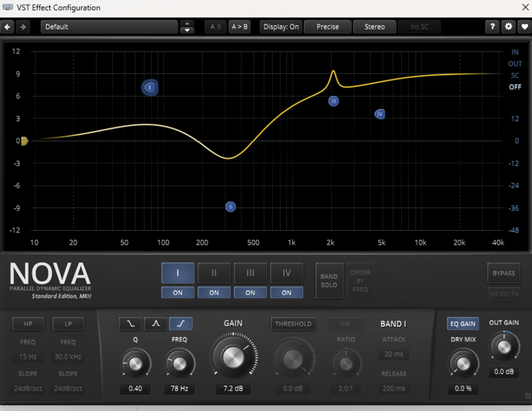This screenshot has height=411, width=532.
Task: Click the large GAIN knob
Action: (x=233, y=357)
